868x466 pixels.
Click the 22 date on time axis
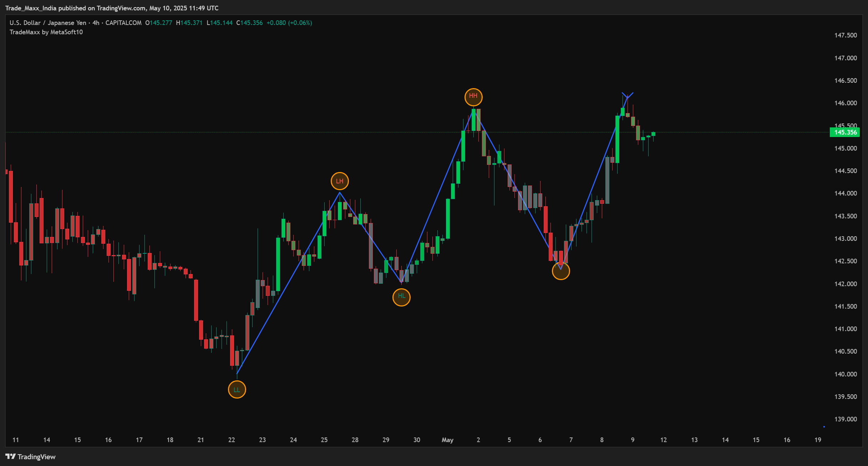[x=232, y=440]
